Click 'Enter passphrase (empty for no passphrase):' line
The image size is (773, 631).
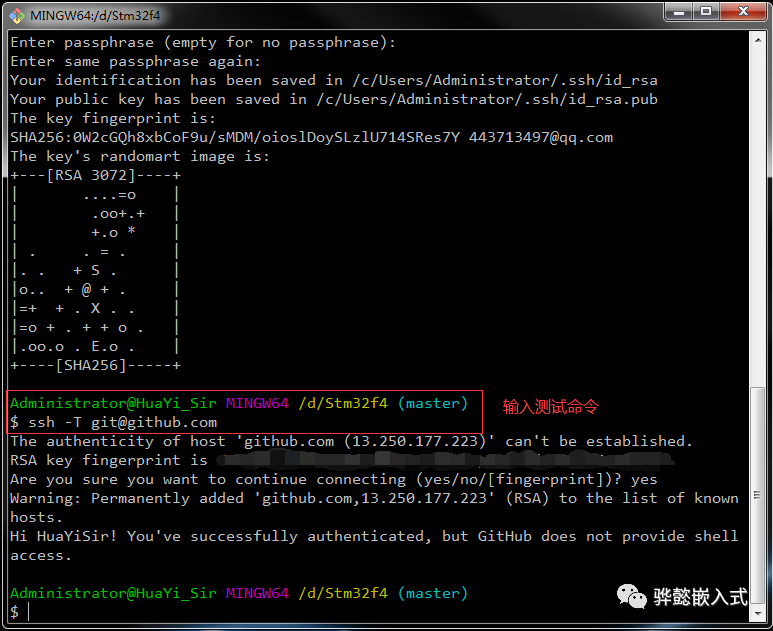tap(203, 43)
